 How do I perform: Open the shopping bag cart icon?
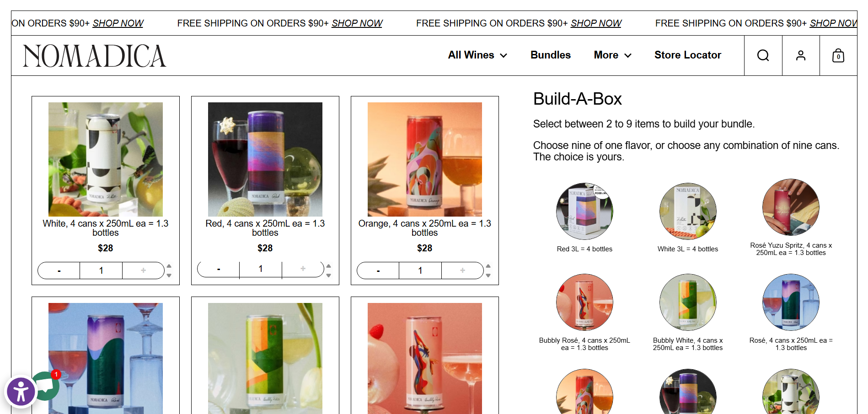(x=838, y=55)
